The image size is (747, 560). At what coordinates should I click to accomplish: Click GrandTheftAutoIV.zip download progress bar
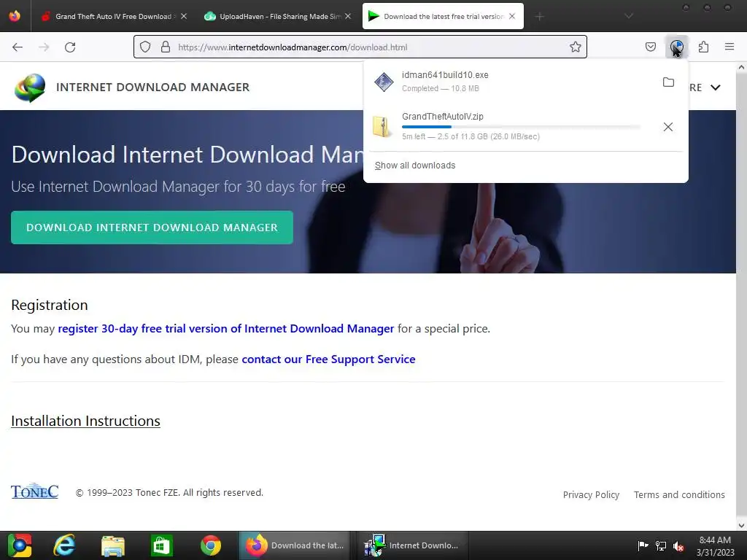[521, 127]
